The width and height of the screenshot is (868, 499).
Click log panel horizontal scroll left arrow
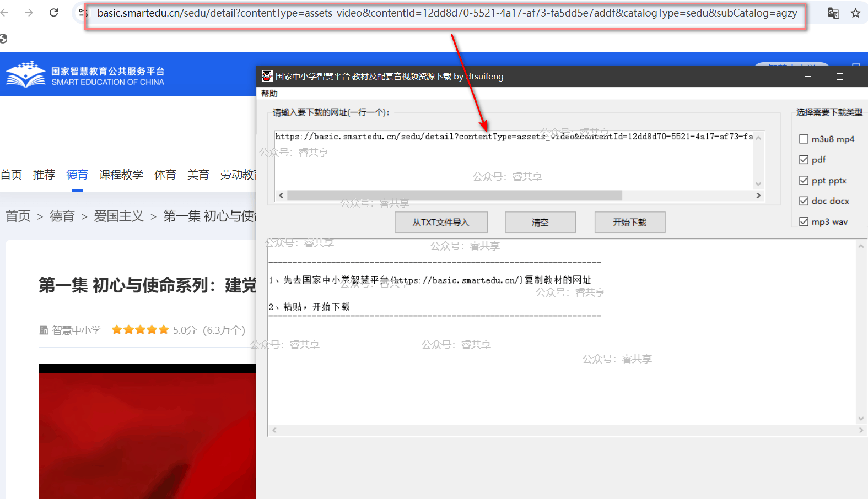click(x=274, y=430)
